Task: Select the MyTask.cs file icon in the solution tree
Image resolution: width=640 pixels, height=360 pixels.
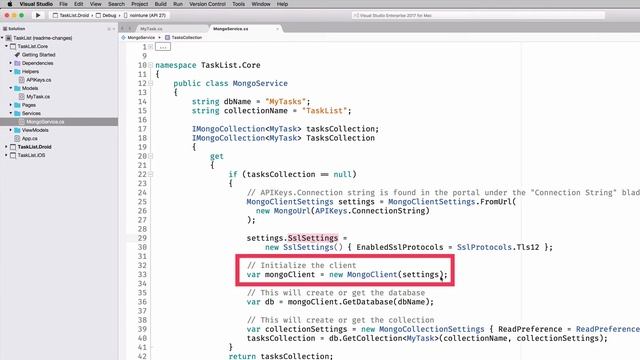Action: click(x=22, y=97)
